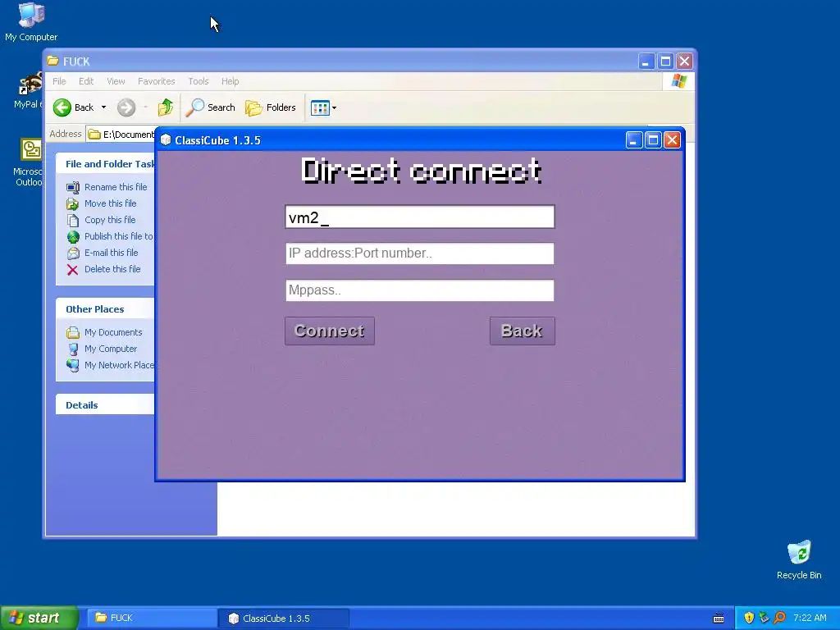The height and width of the screenshot is (630, 840).
Task: Click Delete this file task link
Action: (x=112, y=269)
